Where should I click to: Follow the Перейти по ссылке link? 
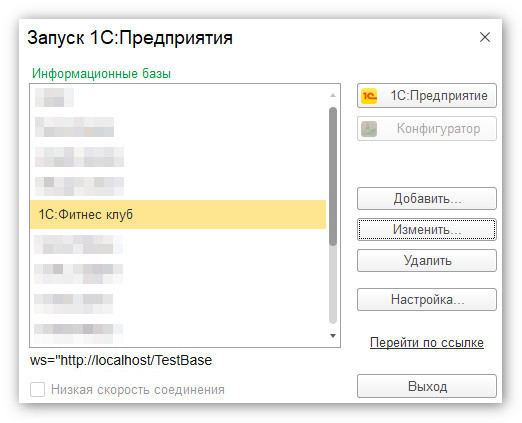(427, 343)
